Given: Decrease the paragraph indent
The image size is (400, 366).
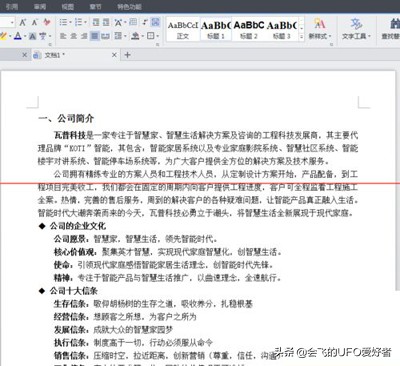Looking at the screenshot, I should point(96,23).
